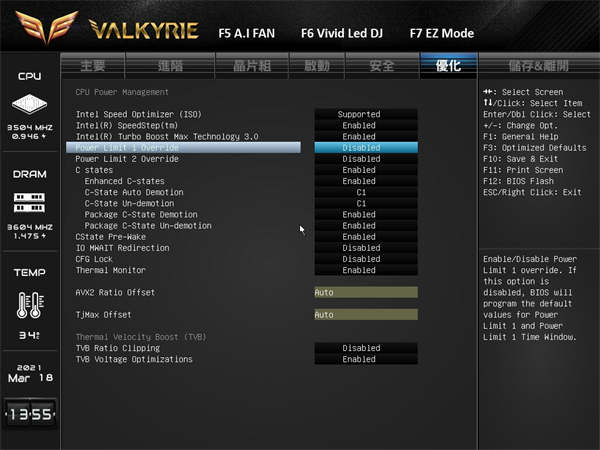600x450 pixels.
Task: Select Package C-State Un-demotion label
Action: point(148,225)
